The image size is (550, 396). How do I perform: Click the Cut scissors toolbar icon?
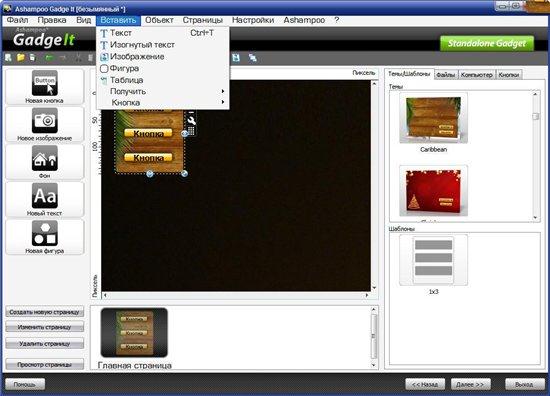coord(78,58)
